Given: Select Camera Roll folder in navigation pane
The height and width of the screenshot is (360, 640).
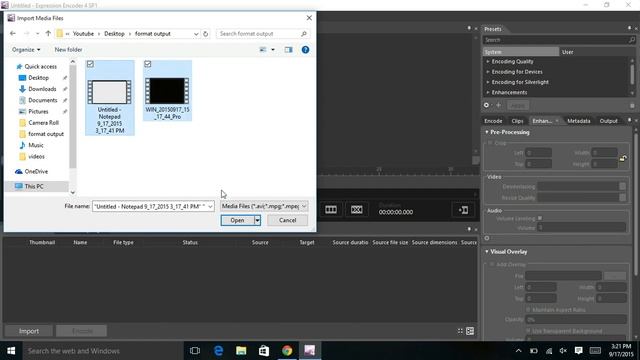Looking at the screenshot, I should tap(43, 123).
